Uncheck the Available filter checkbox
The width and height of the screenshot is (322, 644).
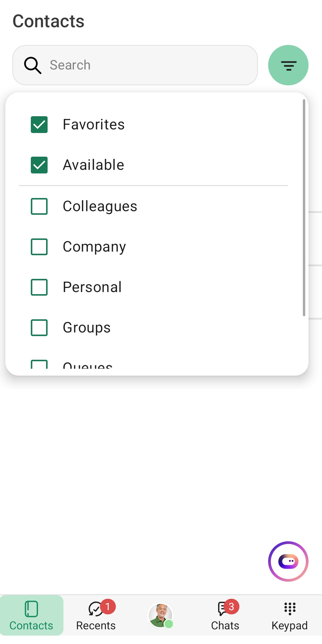tap(39, 165)
